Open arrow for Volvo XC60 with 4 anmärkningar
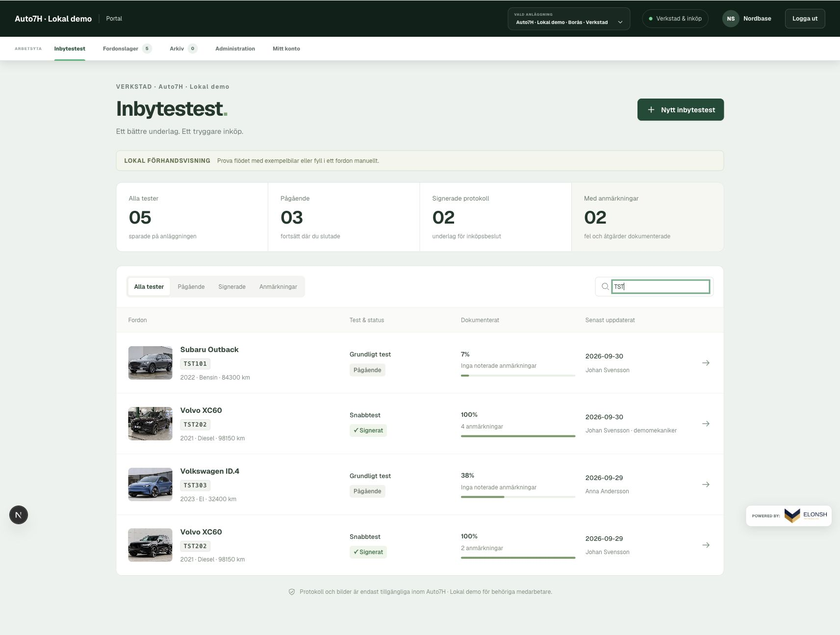 [x=706, y=424]
